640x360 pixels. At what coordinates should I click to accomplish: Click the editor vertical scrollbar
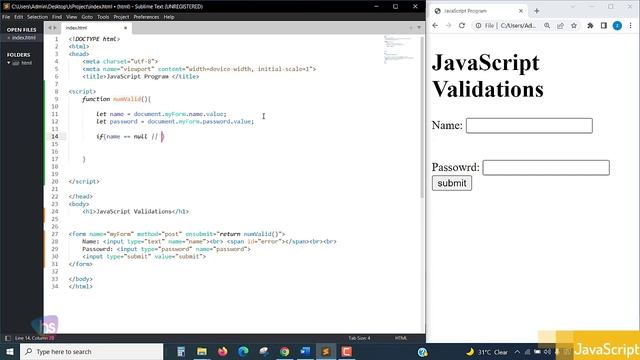point(422,117)
